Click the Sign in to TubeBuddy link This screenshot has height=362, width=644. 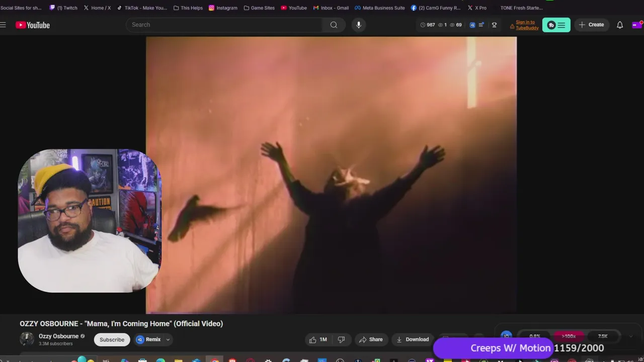(527, 25)
